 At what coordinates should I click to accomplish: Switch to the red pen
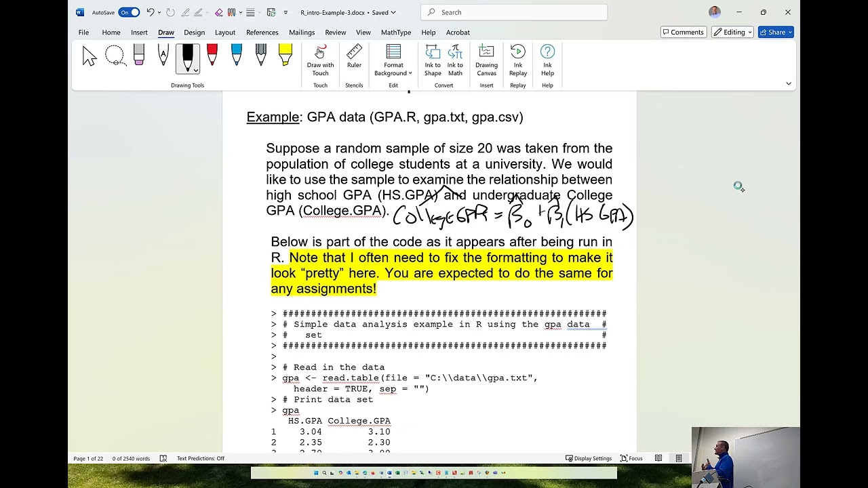212,56
